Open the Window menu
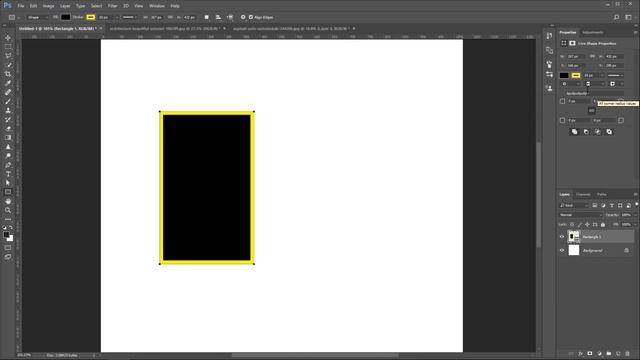This screenshot has width=640, height=360. [x=157, y=6]
